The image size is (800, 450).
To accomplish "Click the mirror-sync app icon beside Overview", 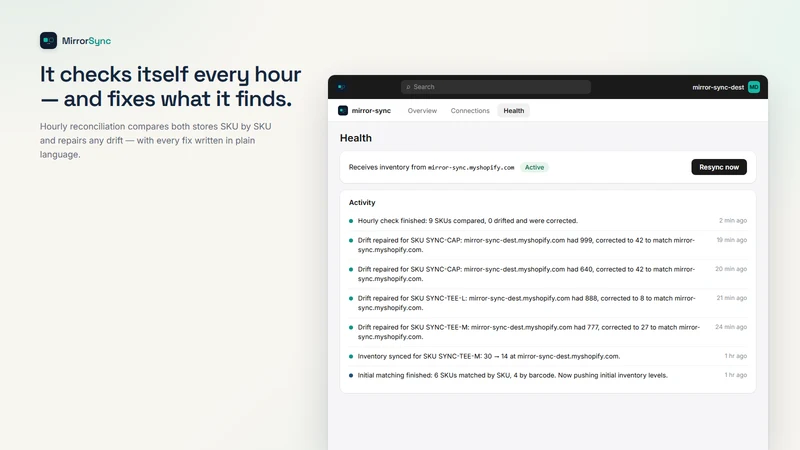I will (x=343, y=110).
